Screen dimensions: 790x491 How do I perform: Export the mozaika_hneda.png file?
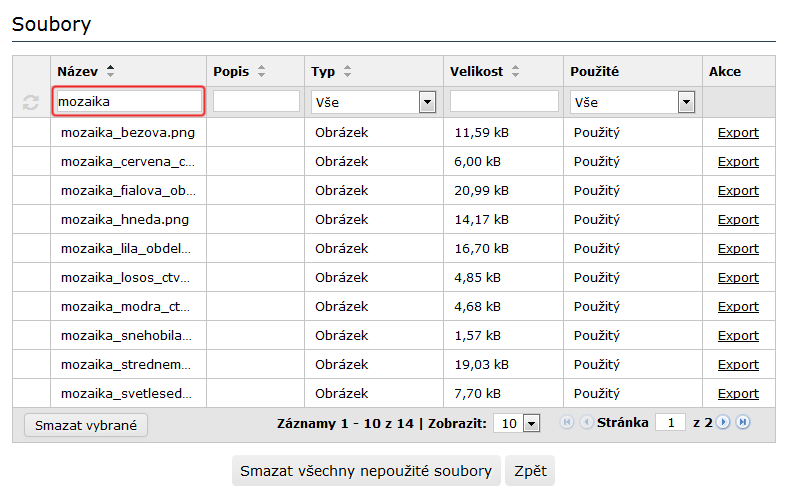coord(738,219)
